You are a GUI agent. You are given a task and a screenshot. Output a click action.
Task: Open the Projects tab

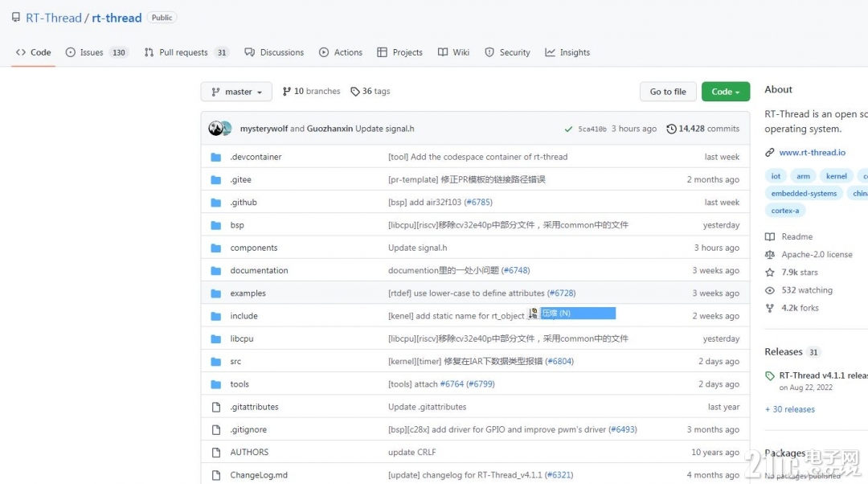click(x=399, y=52)
